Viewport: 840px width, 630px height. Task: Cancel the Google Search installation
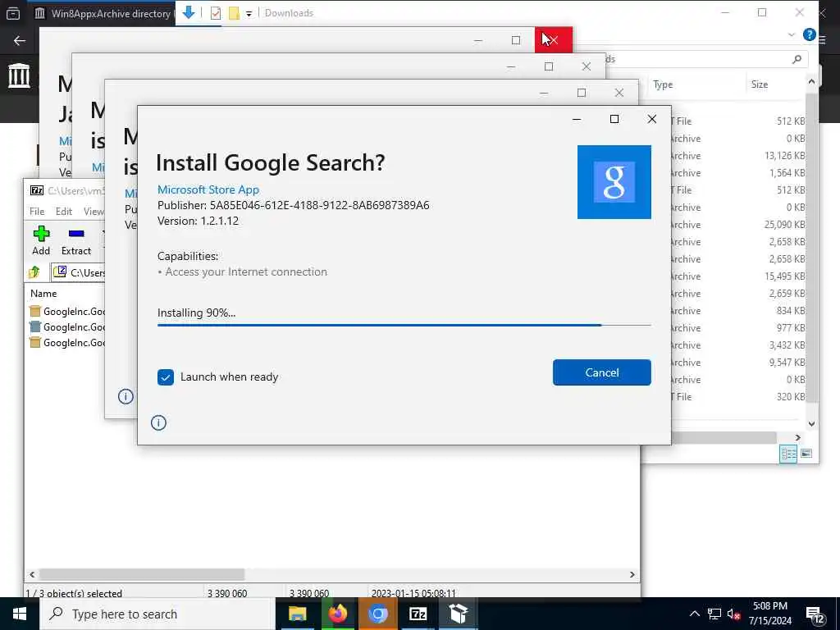coord(601,372)
